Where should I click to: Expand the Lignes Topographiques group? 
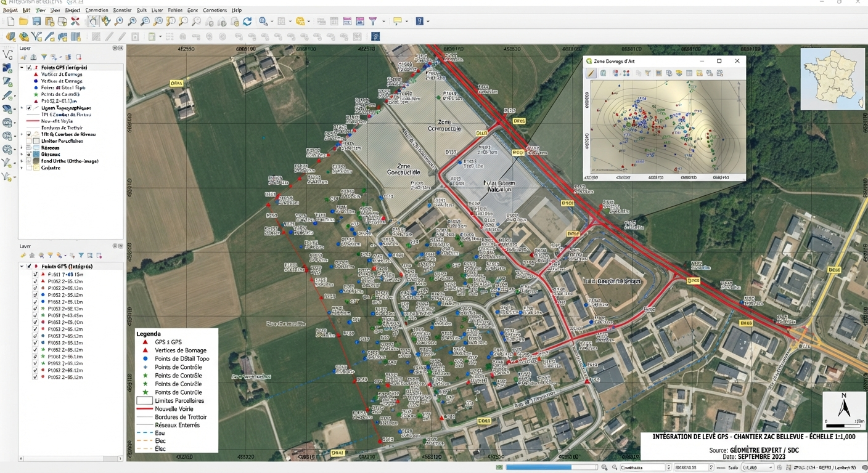(x=22, y=108)
